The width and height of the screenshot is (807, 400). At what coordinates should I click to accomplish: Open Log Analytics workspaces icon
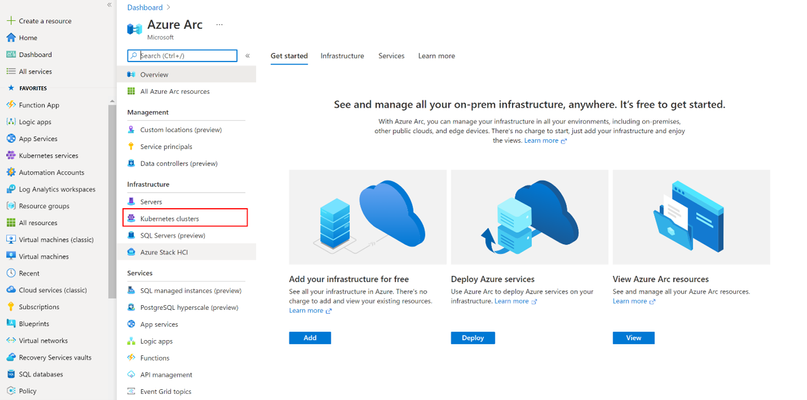(x=10, y=189)
